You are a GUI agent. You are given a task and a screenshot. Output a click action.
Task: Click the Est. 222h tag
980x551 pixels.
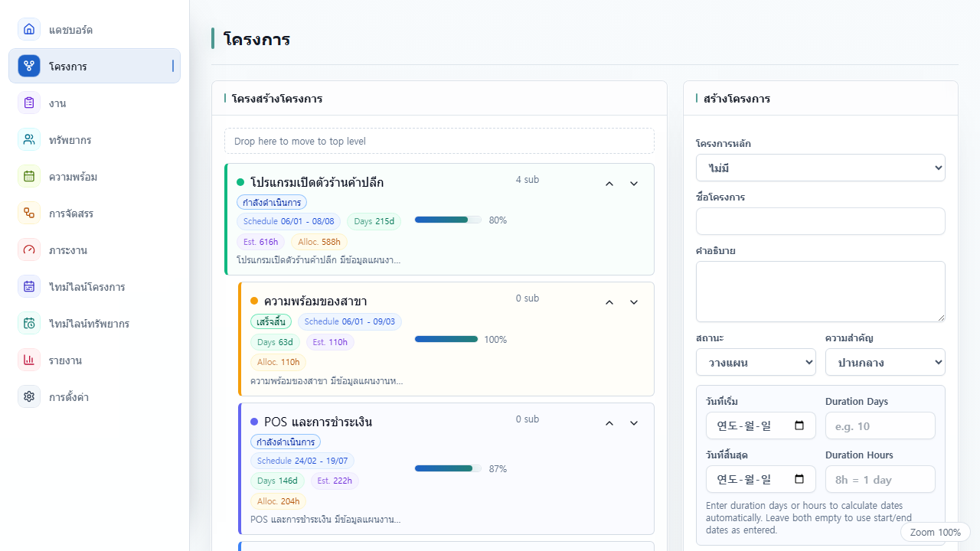335,481
